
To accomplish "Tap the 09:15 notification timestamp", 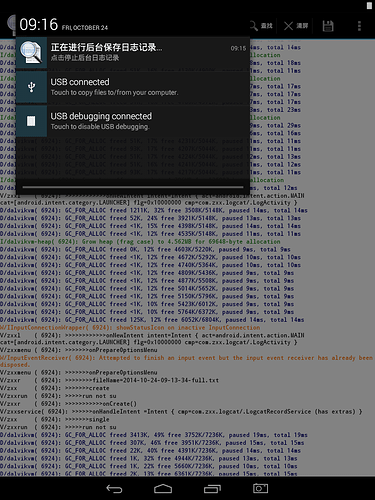I will point(238,49).
